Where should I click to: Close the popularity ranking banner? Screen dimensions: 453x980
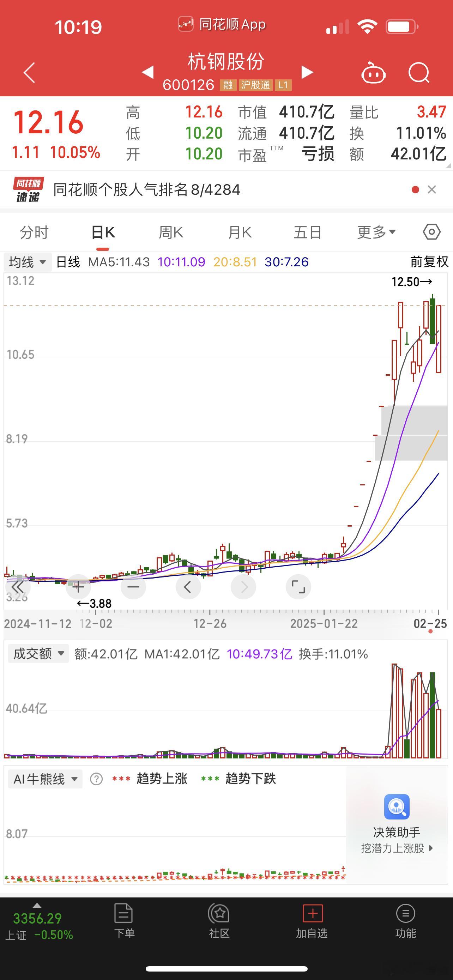[432, 189]
